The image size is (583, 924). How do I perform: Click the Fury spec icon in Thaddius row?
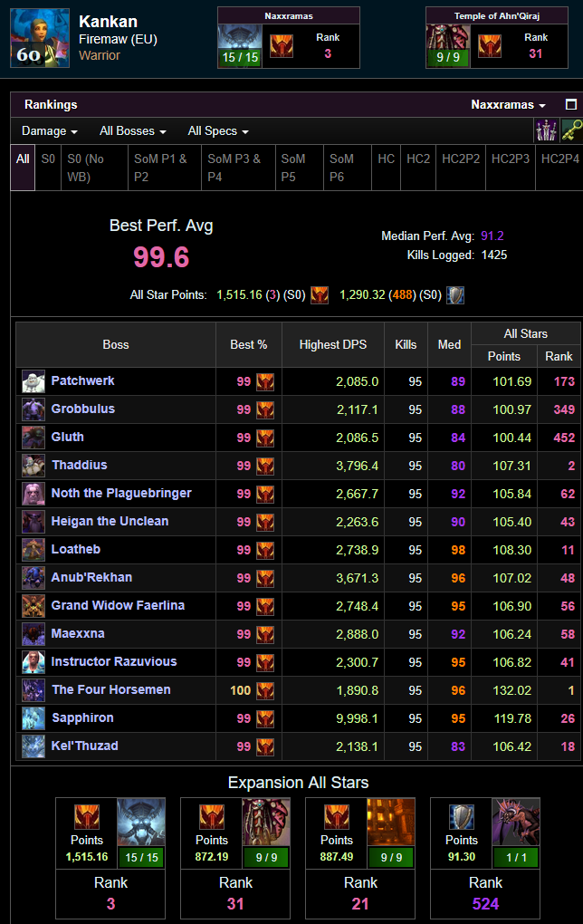(x=265, y=467)
